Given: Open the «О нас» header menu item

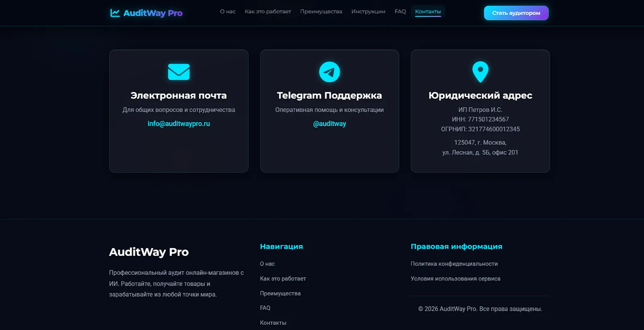Looking at the screenshot, I should [228, 12].
